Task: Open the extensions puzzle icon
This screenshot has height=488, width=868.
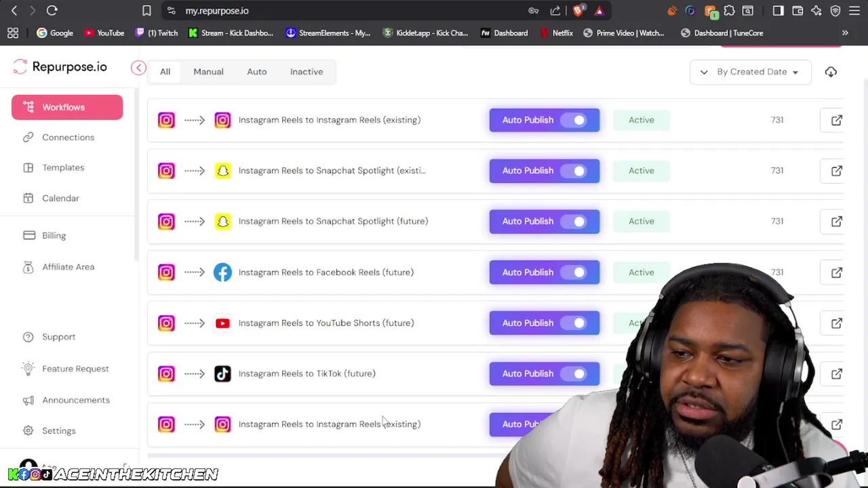Action: coord(729,11)
